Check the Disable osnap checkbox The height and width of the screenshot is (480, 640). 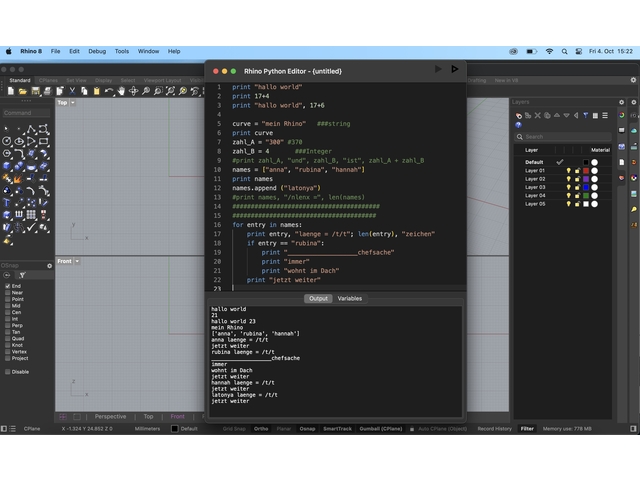[x=7, y=372]
